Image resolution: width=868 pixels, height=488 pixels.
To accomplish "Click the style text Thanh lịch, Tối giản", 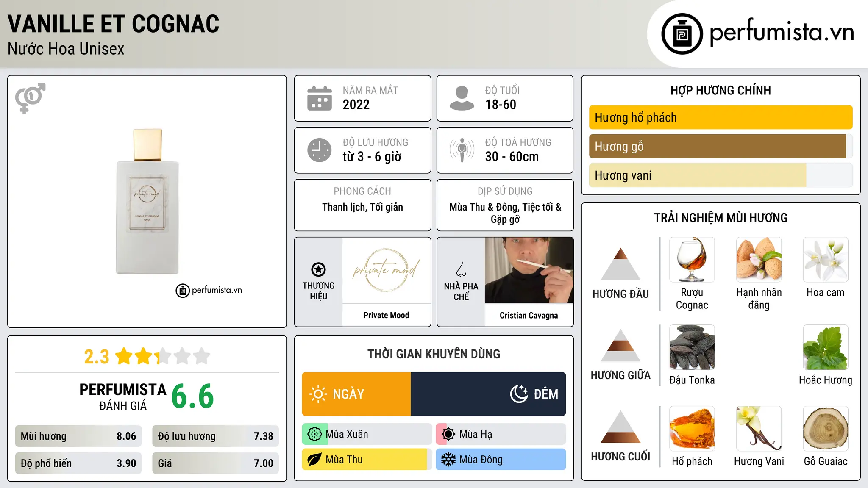I will (x=362, y=207).
